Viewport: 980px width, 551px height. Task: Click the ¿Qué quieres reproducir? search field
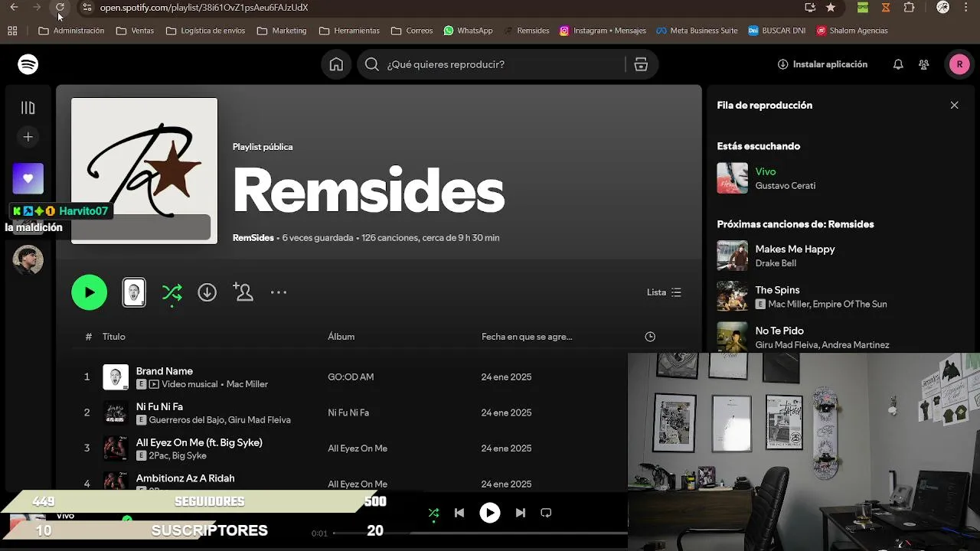(x=506, y=64)
